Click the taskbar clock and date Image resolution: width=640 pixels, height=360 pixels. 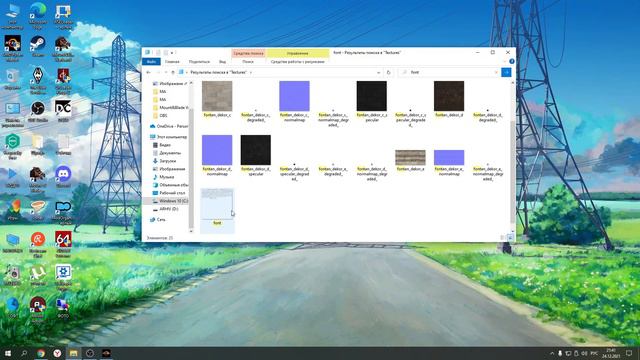611,353
